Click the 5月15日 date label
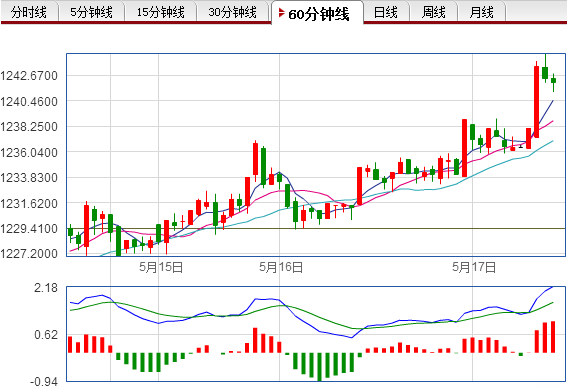Screen dimensions: 567x387 (x=161, y=267)
